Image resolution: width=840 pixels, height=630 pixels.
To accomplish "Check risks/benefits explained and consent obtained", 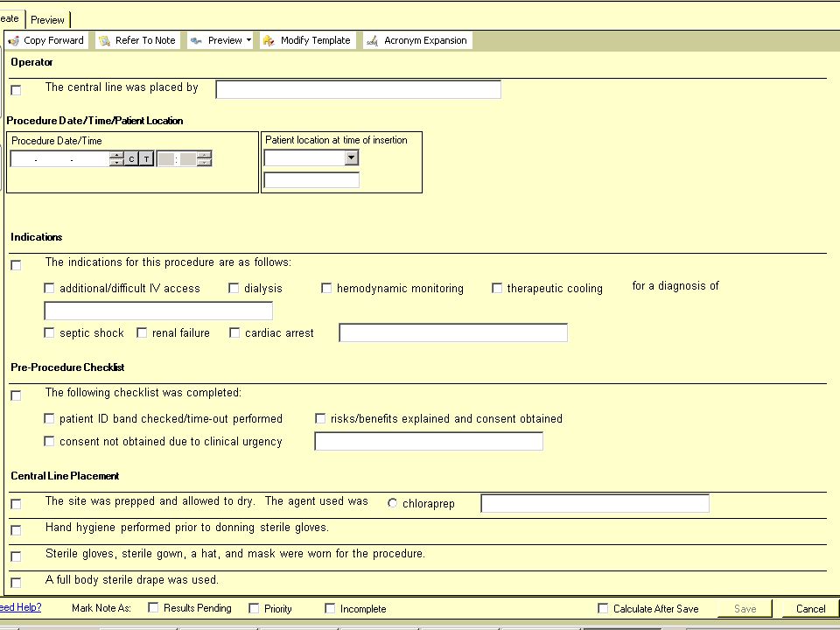I will point(320,418).
